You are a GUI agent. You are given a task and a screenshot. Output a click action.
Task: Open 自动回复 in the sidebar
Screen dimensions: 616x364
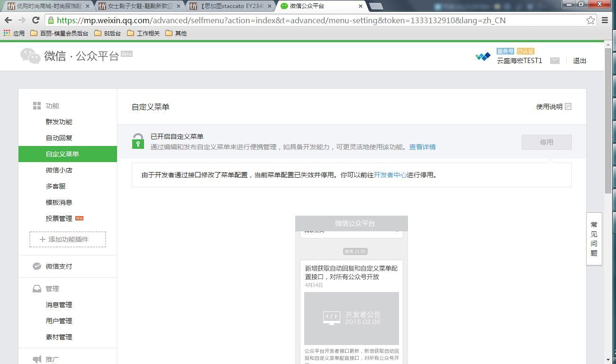tap(59, 138)
